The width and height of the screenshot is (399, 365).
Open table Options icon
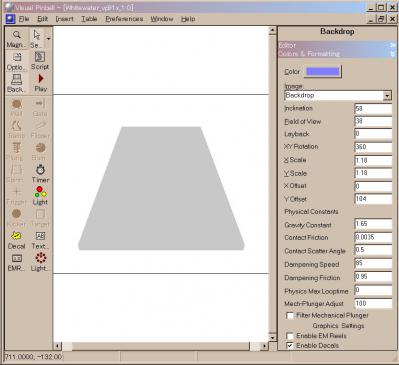point(16,61)
